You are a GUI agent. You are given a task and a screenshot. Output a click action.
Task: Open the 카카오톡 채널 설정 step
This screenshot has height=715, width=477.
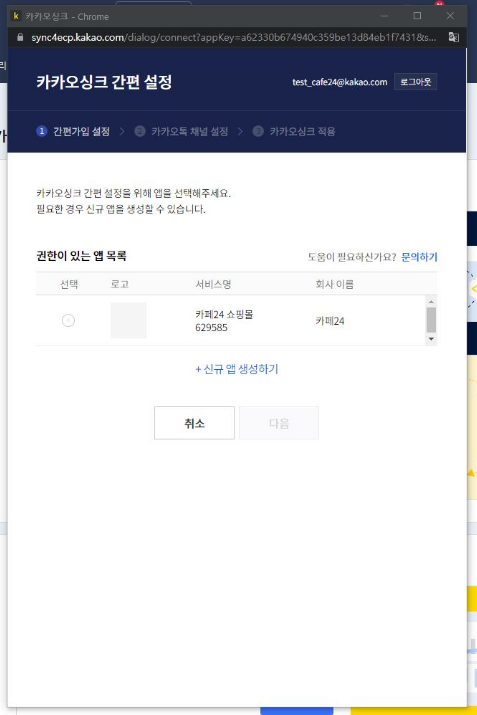tap(190, 131)
